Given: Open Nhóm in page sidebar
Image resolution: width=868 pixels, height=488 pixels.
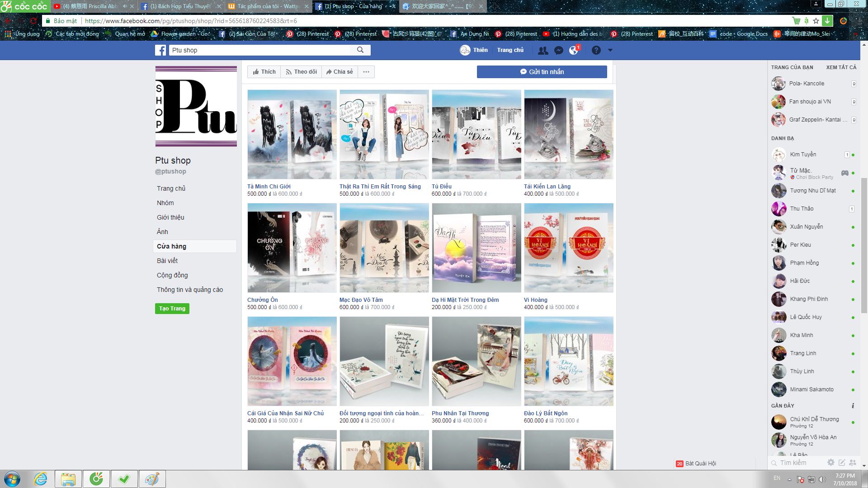Looking at the screenshot, I should coord(165,203).
